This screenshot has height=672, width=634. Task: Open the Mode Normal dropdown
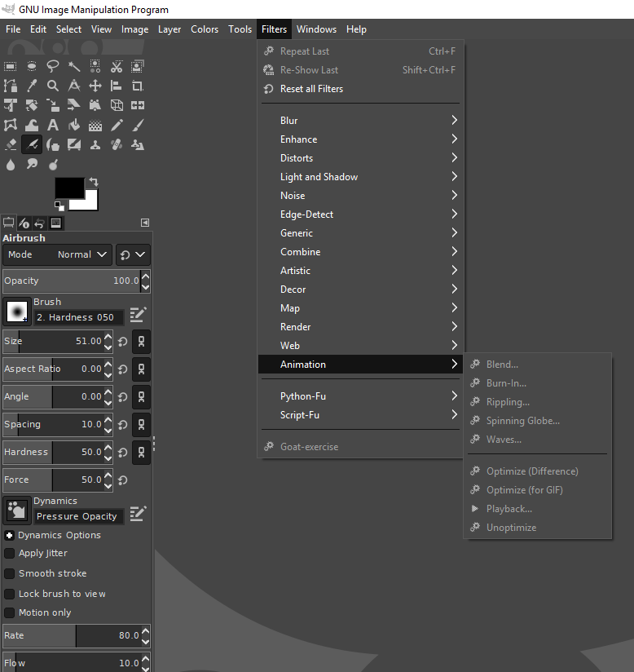[x=57, y=254]
